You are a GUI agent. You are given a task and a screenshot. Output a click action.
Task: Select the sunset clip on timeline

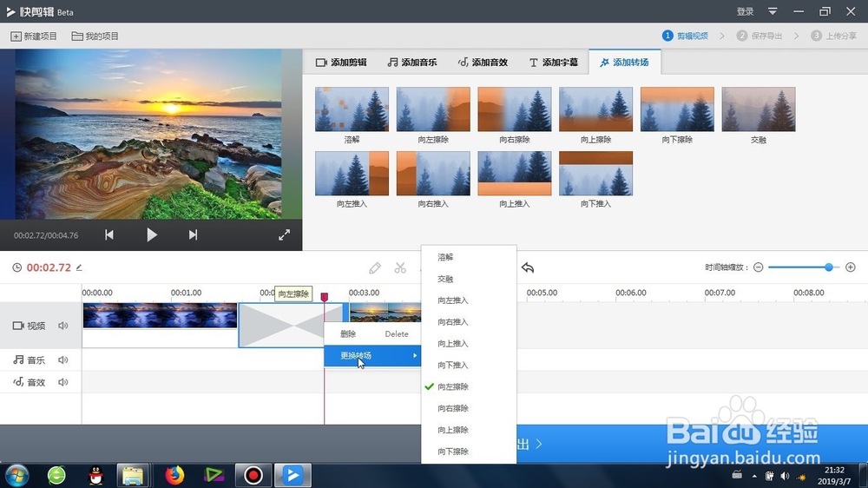tap(385, 313)
